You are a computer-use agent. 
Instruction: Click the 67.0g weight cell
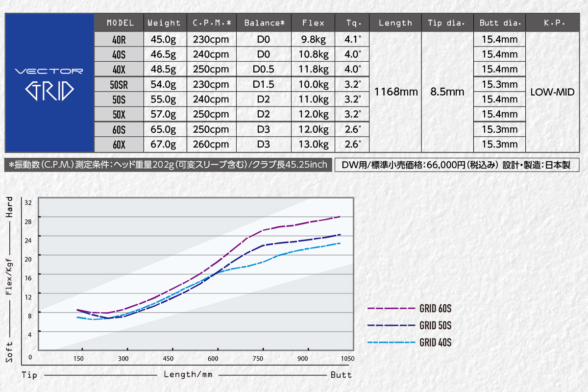point(164,145)
